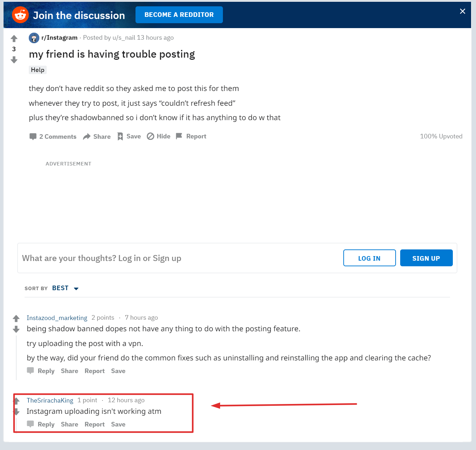Click the Log In button
476x450 pixels.
pyautogui.click(x=369, y=258)
